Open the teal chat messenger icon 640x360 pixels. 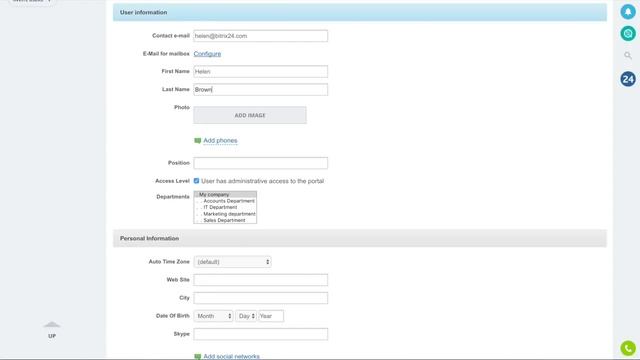[628, 33]
